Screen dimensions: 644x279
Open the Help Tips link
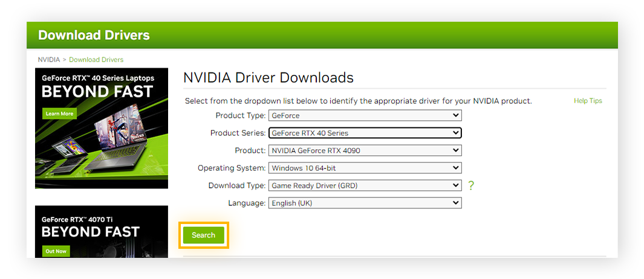[x=588, y=100]
